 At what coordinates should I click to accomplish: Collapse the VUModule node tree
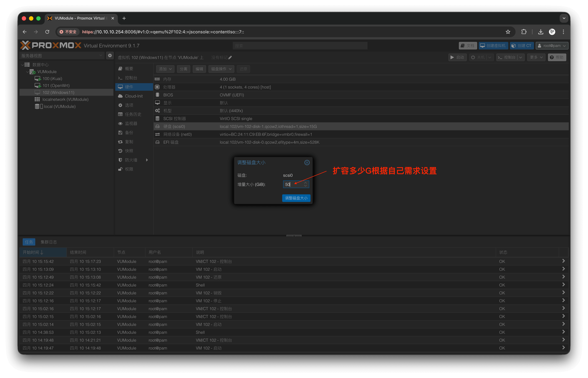27,72
